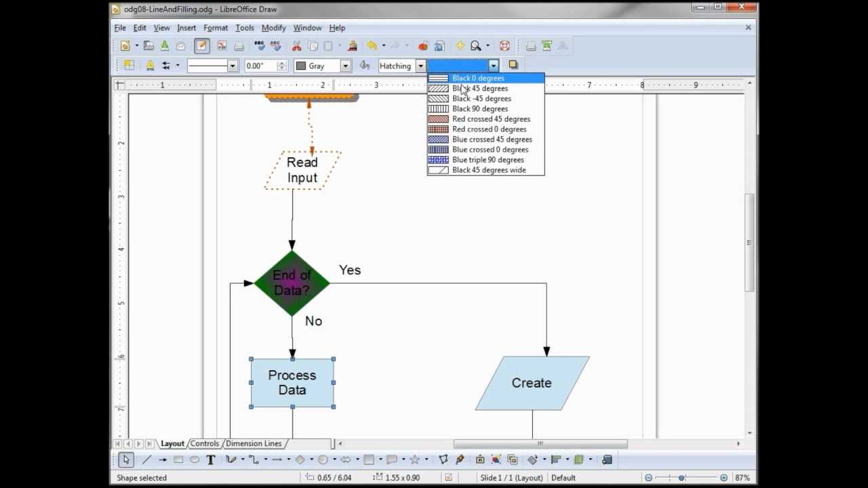This screenshot has width=868, height=488.
Task: Select Blue crossed 0 degrees hatching
Action: pos(486,149)
